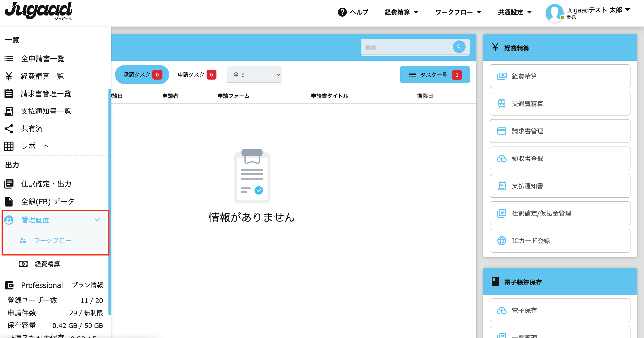Open the 経費精算 top menu dropdown
Image resolution: width=644 pixels, height=338 pixels.
pos(401,12)
